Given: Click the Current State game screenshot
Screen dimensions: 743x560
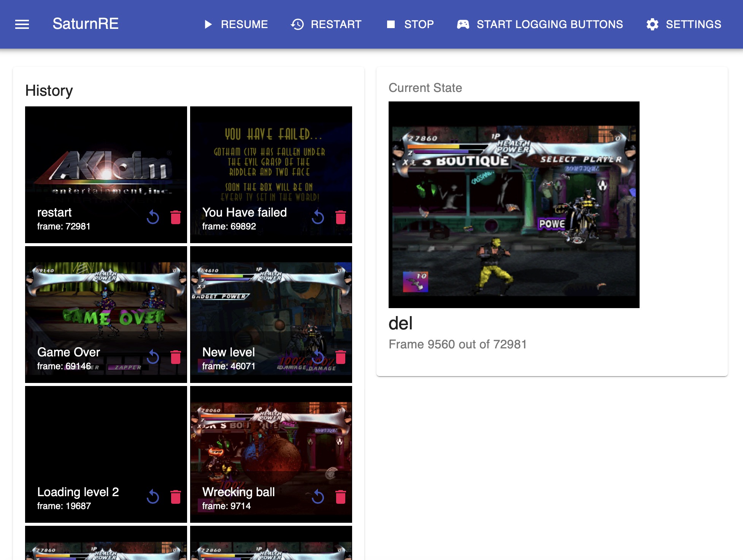Looking at the screenshot, I should point(514,205).
